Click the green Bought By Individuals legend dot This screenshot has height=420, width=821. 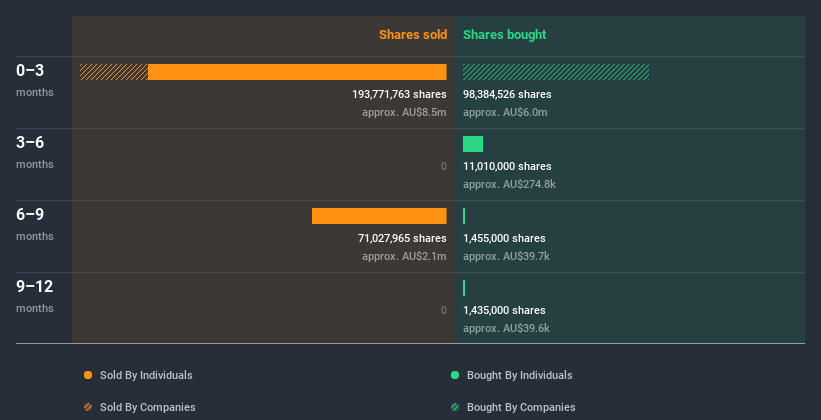point(455,375)
